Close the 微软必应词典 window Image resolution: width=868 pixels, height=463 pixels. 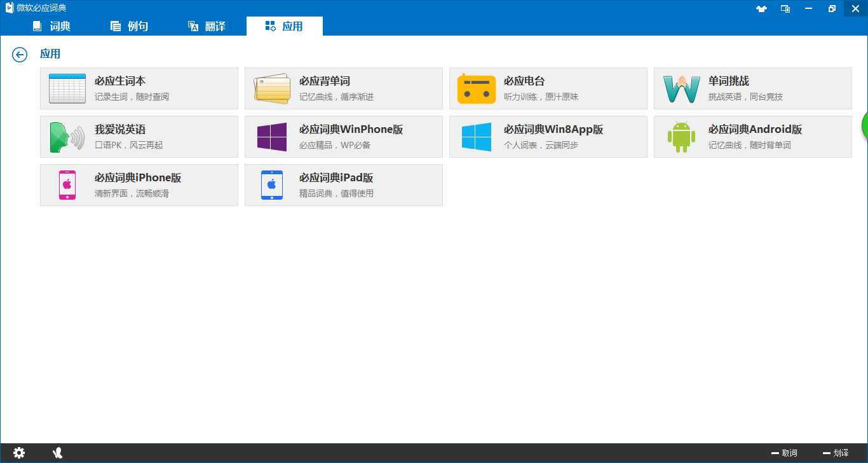[855, 9]
